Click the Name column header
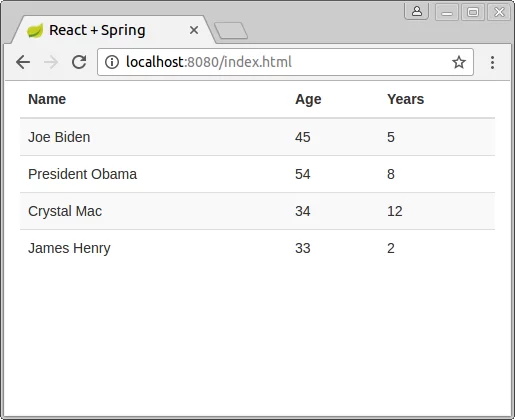 click(x=47, y=99)
